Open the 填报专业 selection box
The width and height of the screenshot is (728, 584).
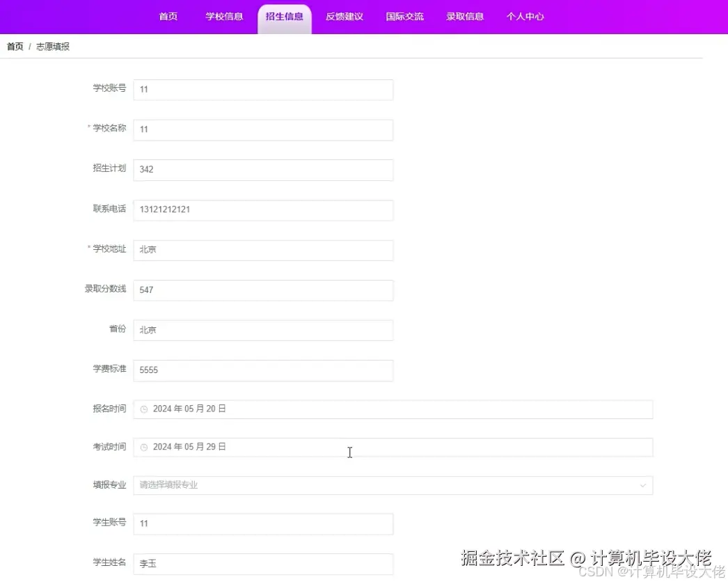(x=390, y=485)
